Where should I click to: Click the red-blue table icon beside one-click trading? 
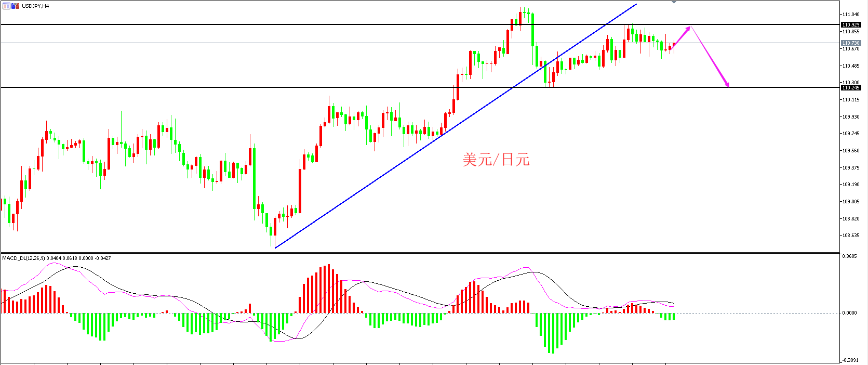[16, 6]
